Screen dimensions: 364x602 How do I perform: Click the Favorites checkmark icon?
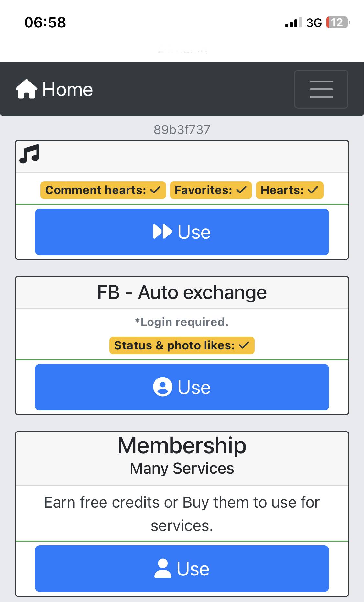pyautogui.click(x=241, y=190)
